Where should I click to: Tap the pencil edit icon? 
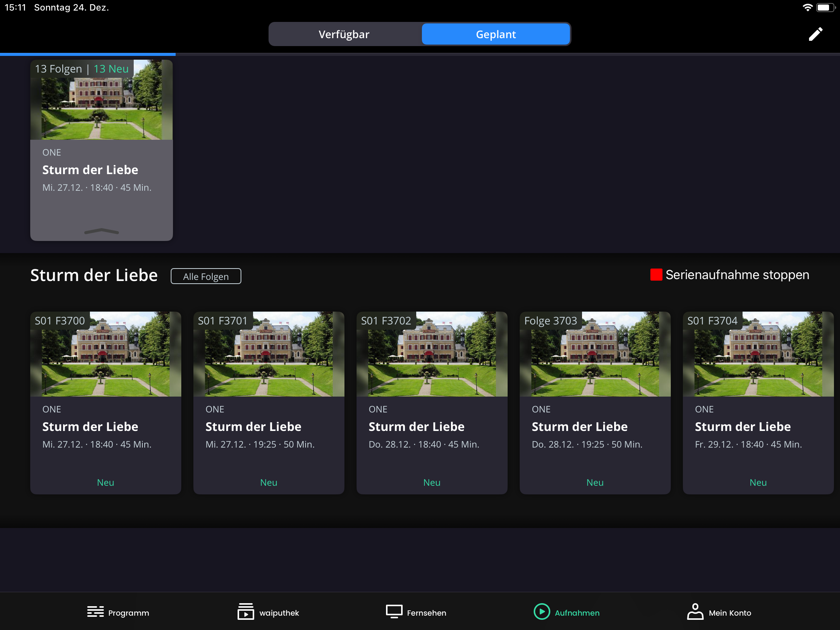(815, 34)
